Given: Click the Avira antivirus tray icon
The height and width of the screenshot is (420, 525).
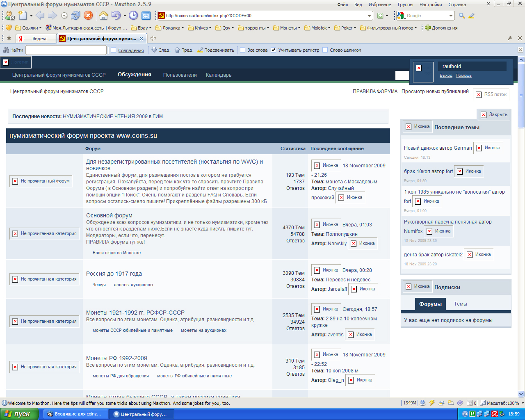Looking at the screenshot, I should click(495, 414).
